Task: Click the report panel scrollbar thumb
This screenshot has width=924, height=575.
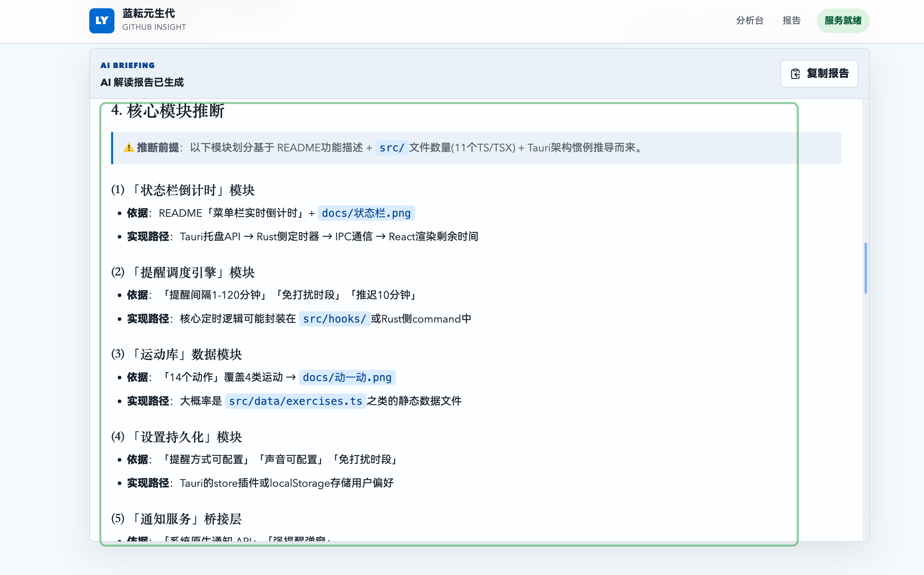Action: coord(866,268)
